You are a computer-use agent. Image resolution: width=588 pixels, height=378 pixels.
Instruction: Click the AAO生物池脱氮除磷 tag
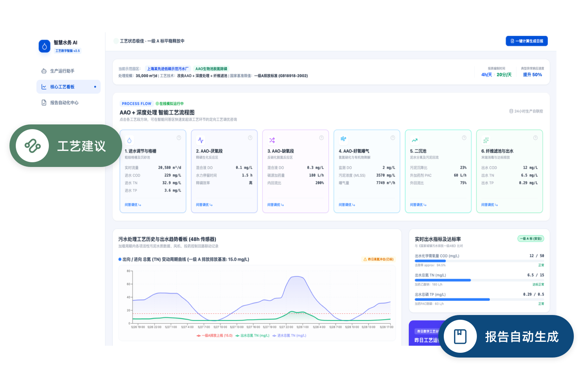pos(211,69)
